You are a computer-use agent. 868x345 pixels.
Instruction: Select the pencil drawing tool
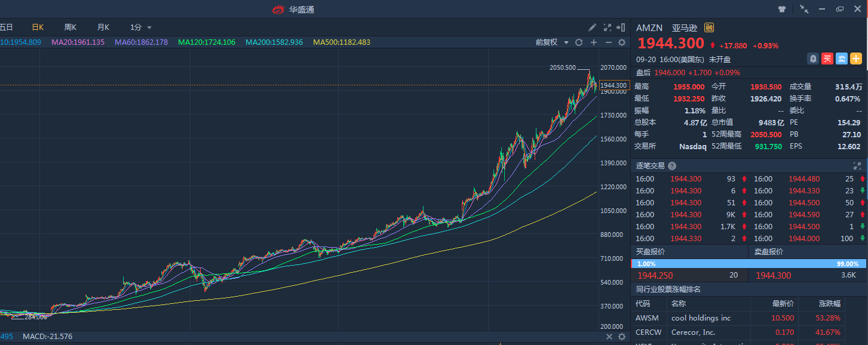pos(592,27)
